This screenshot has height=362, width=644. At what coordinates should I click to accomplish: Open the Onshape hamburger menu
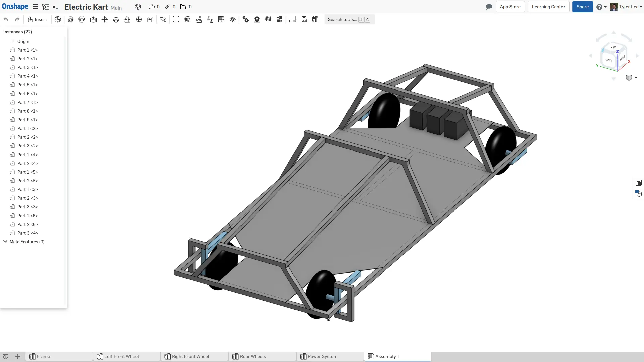tap(35, 7)
